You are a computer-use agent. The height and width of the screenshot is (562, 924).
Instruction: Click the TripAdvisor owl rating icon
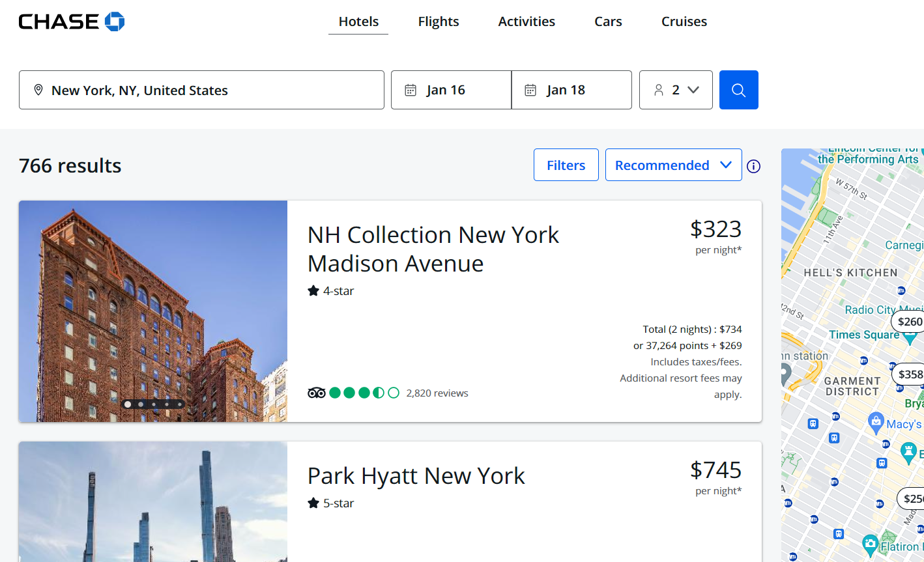[317, 393]
